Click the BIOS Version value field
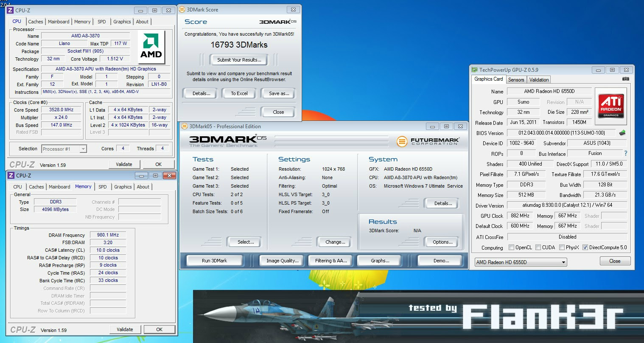The image size is (644, 343). tap(561, 133)
